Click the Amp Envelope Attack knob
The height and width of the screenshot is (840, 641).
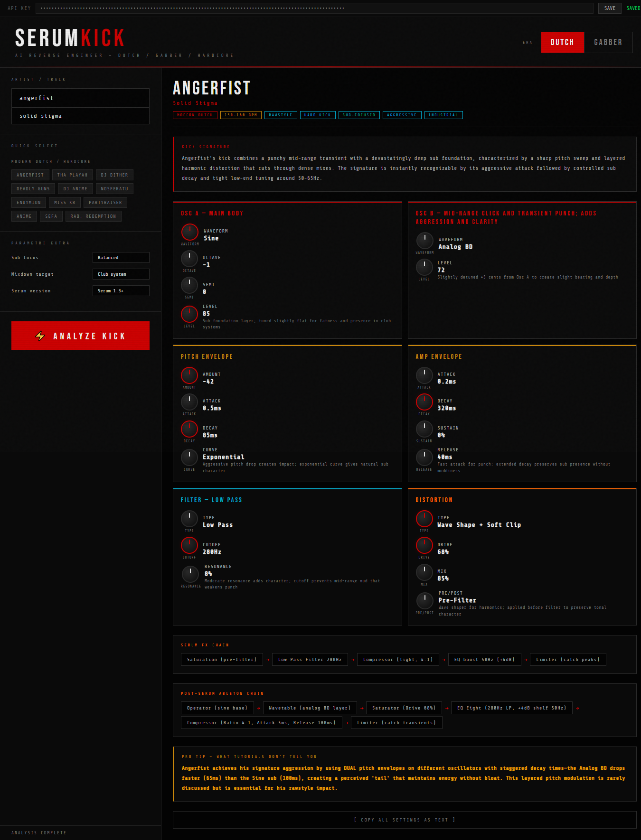tap(424, 375)
